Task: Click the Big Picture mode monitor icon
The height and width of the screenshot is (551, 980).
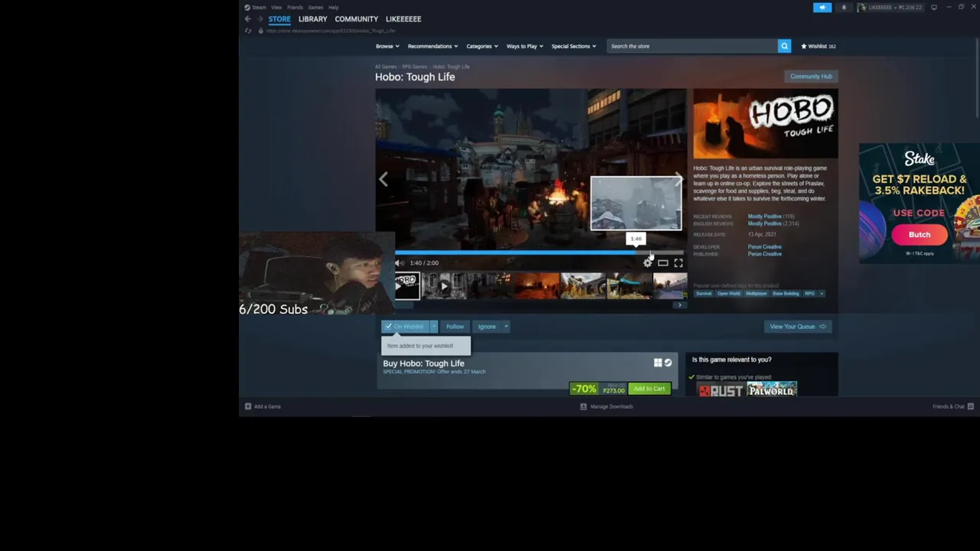Action: click(934, 8)
